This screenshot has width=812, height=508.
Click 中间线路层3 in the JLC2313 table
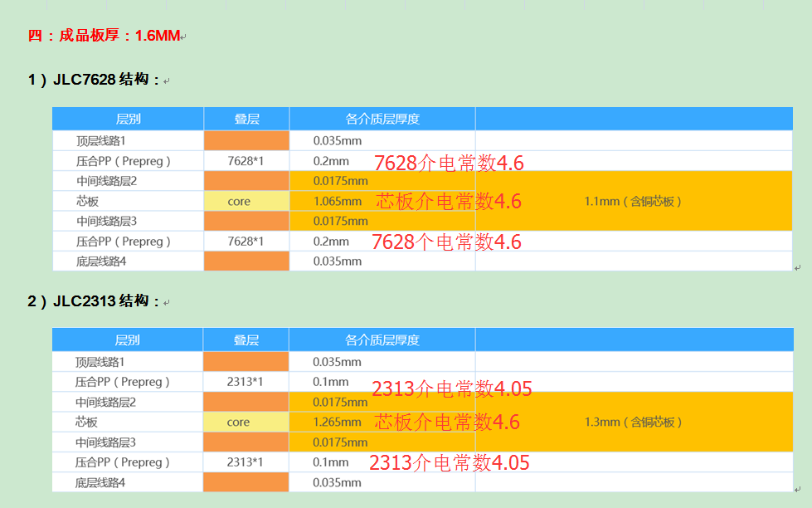pos(105,442)
